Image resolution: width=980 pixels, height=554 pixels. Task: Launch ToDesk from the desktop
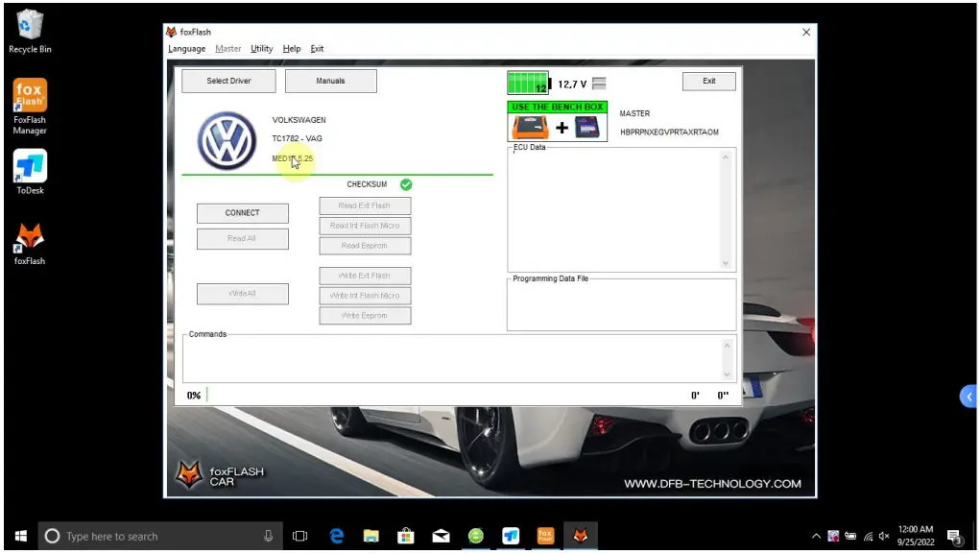28,169
